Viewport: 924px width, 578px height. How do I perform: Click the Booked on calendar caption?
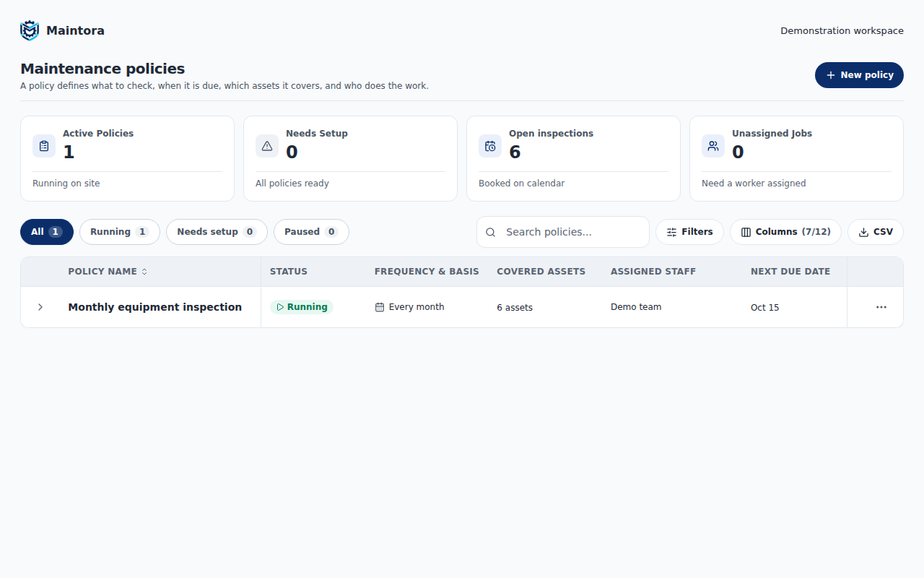[x=522, y=184]
